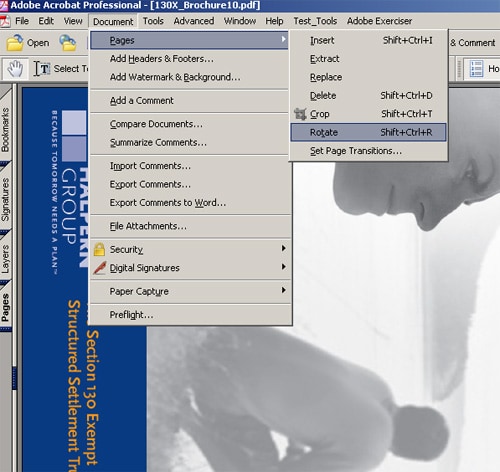Image resolution: width=500 pixels, height=472 pixels.
Task: Click the Create PDF icon beside Open
Action: 68,43
